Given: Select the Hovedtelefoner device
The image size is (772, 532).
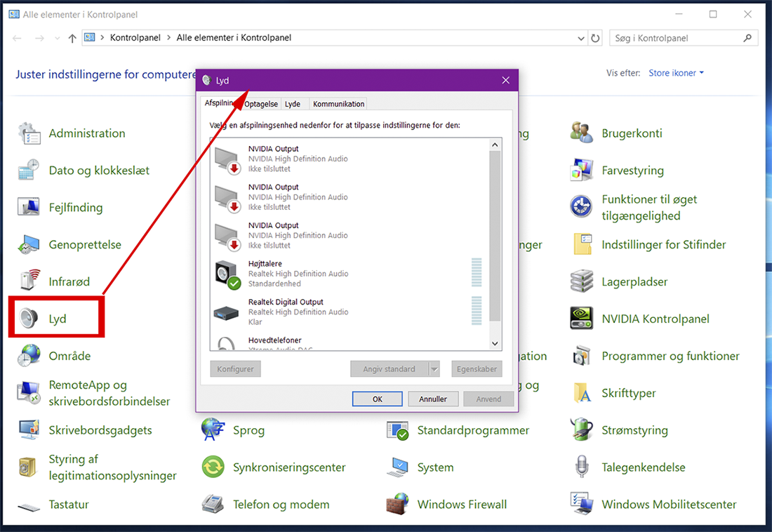Looking at the screenshot, I should click(350, 343).
